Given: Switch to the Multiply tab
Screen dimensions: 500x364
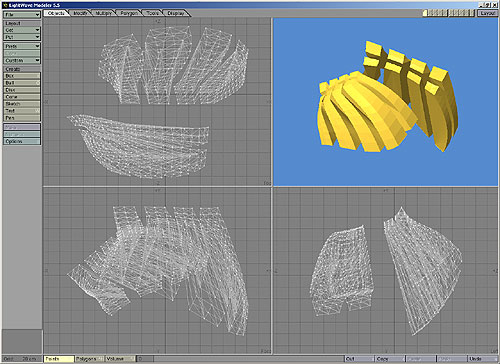Looking at the screenshot, I should [104, 13].
